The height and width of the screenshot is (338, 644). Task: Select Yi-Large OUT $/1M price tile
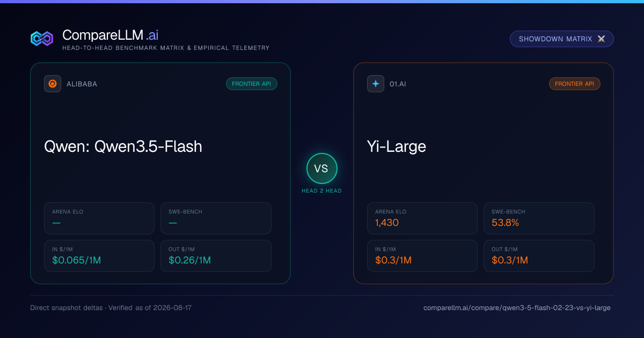coord(539,256)
